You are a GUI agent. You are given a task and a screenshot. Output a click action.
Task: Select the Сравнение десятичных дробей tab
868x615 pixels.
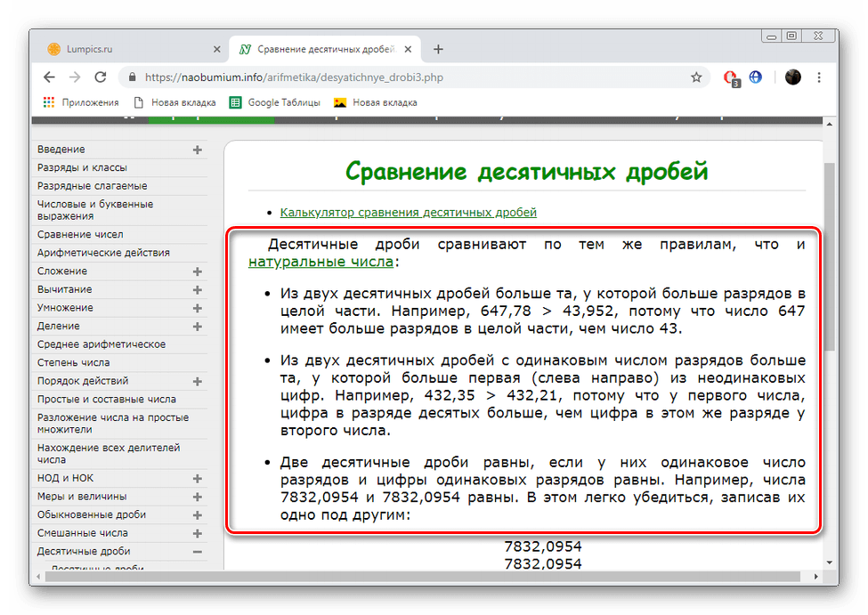(326, 49)
